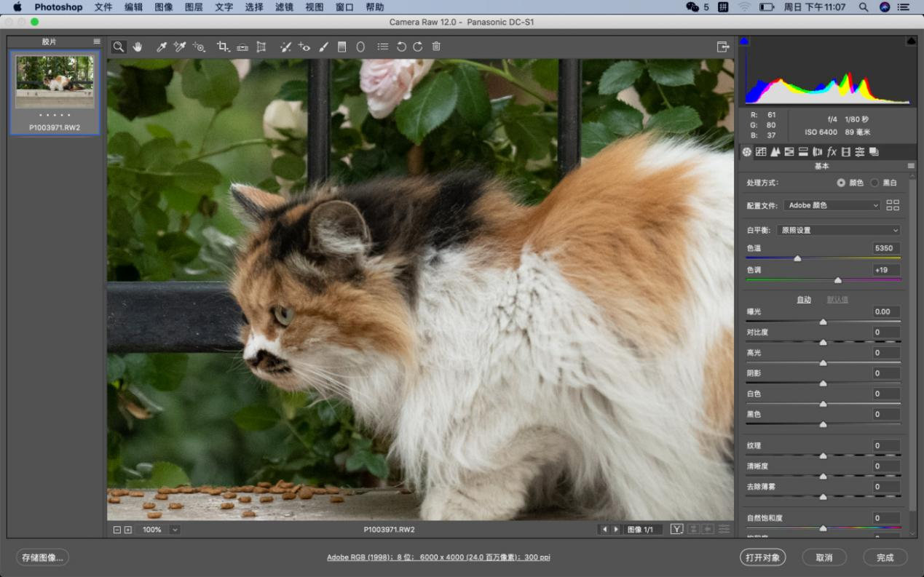
Task: Open the 配置文件 Adobe 颜色 dropdown
Action: (x=832, y=205)
